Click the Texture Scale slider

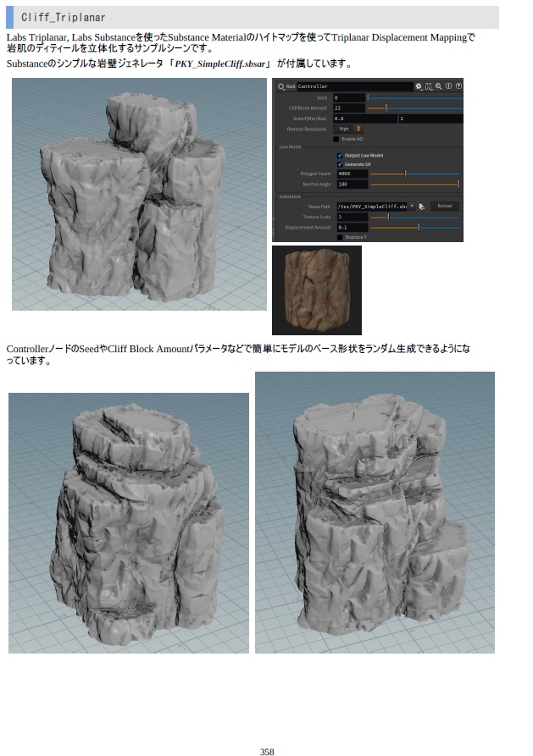pos(414,217)
